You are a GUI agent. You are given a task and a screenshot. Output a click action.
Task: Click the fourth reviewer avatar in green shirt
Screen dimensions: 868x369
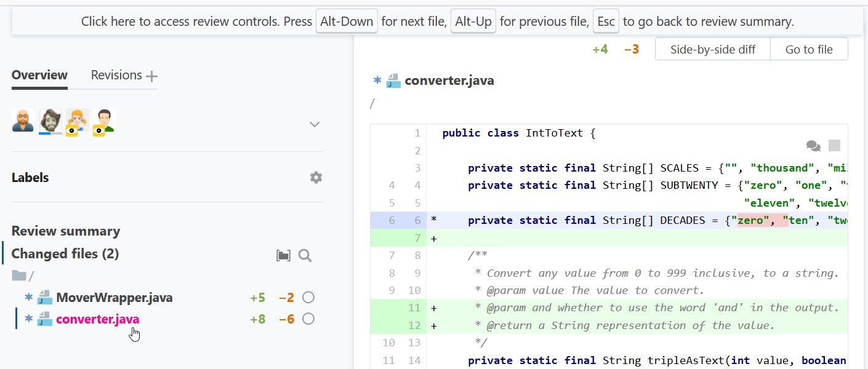(x=104, y=122)
